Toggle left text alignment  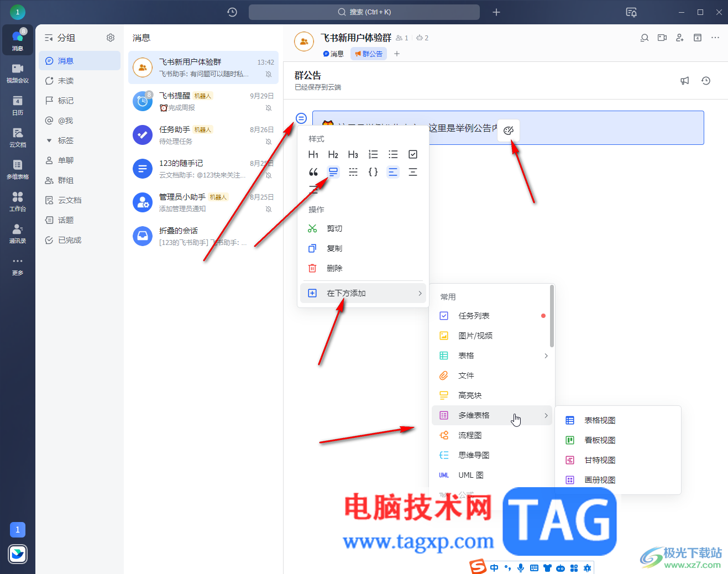coord(393,172)
